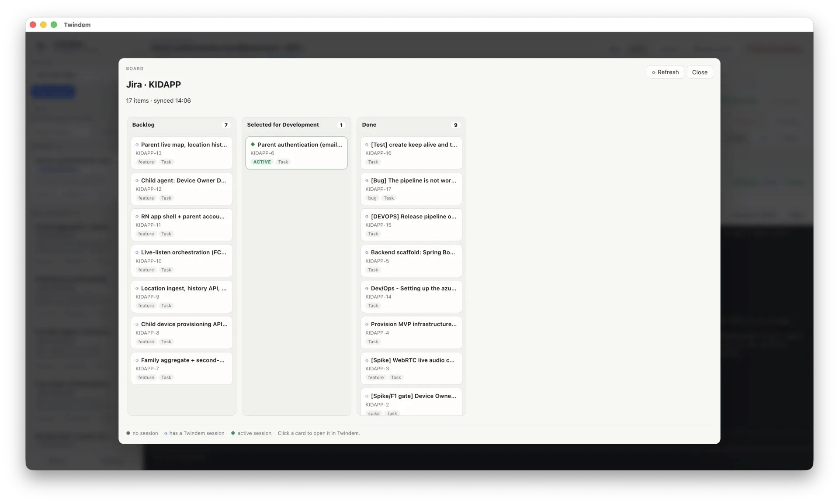Click the session icon on RN app shell card

click(x=137, y=217)
